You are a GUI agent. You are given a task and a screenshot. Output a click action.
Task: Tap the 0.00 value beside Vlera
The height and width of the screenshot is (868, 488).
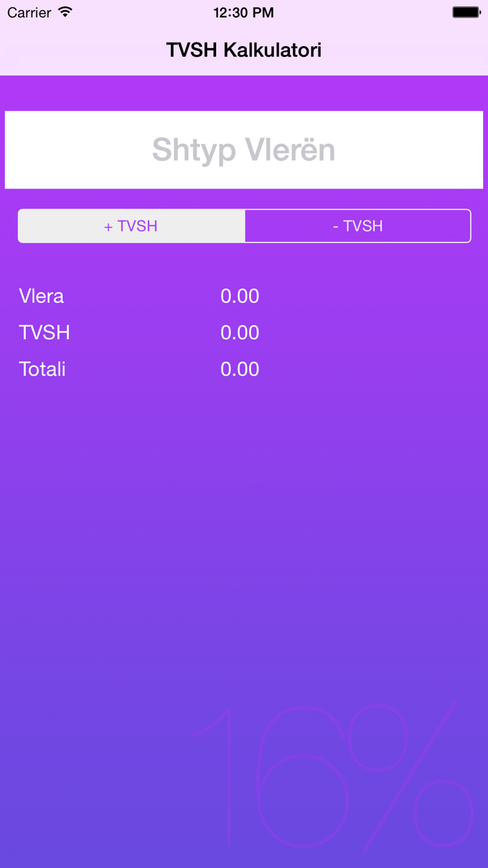[x=240, y=296]
